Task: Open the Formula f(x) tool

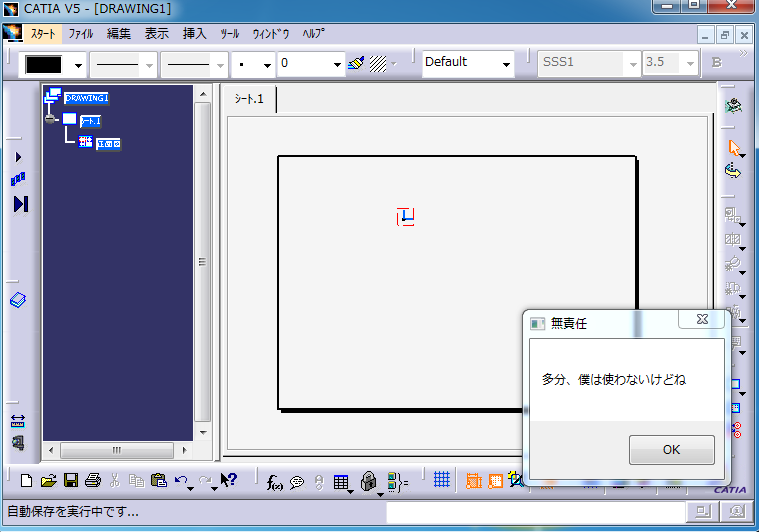Action: [x=274, y=482]
